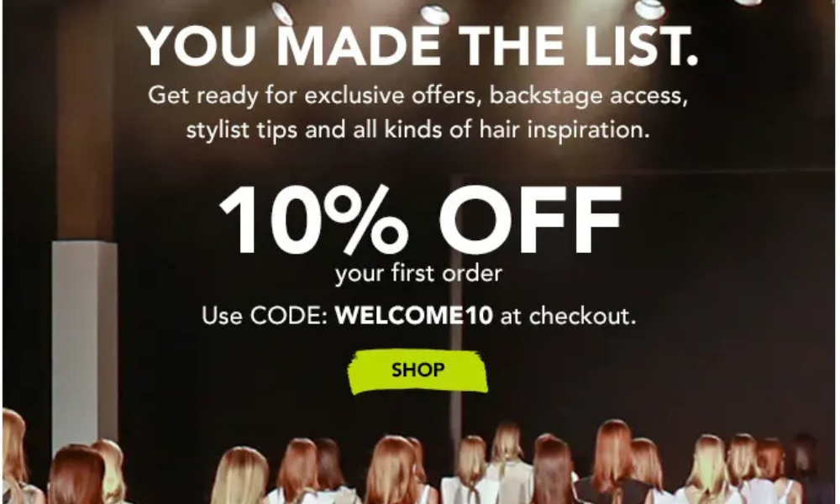This screenshot has width=840, height=504.
Task: Select the WELCOME10 promo code text
Action: [413, 316]
